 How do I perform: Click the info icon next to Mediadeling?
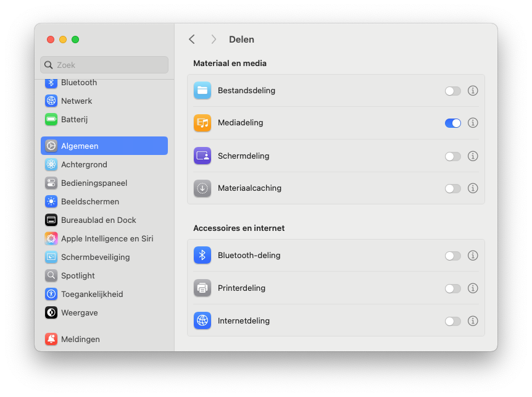point(473,123)
